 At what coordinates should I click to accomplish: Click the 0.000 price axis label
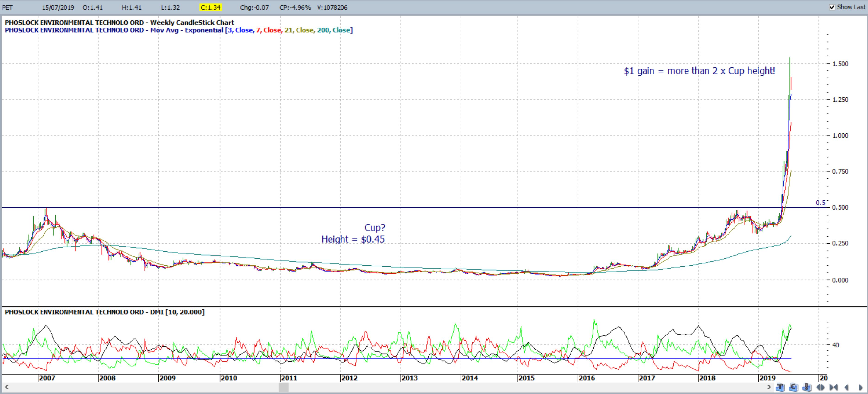[840, 280]
